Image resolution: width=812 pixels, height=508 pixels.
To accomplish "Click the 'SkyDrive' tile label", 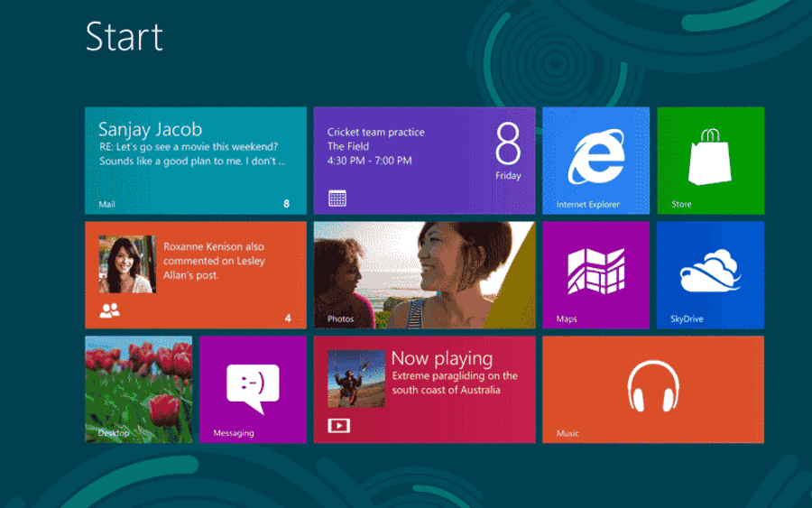I will pos(687,319).
